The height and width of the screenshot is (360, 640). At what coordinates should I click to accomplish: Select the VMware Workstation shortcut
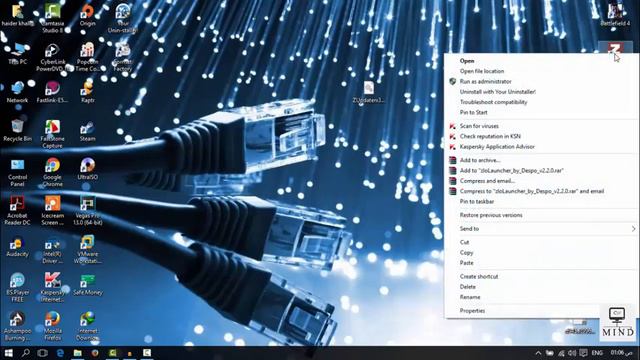87,249
